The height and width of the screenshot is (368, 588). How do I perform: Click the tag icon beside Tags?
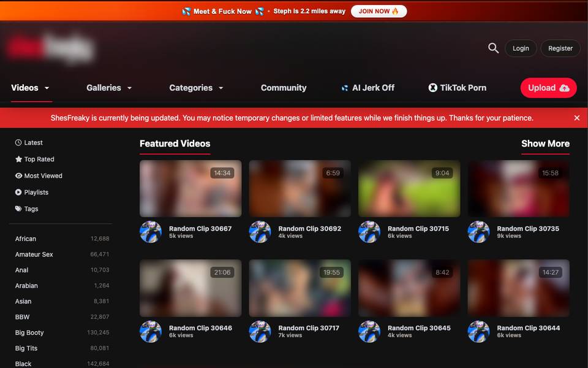tap(18, 209)
